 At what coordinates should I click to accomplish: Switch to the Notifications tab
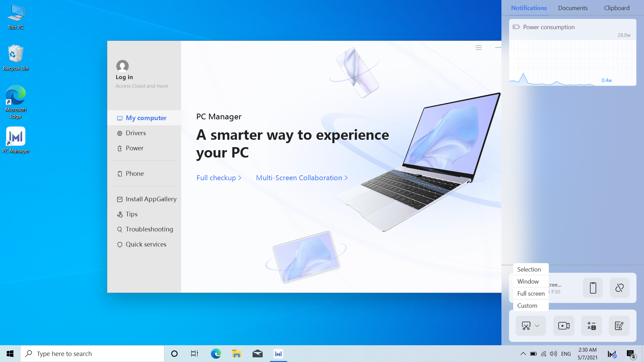click(529, 8)
